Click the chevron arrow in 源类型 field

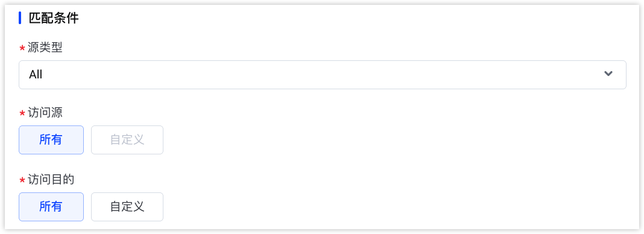(x=608, y=74)
